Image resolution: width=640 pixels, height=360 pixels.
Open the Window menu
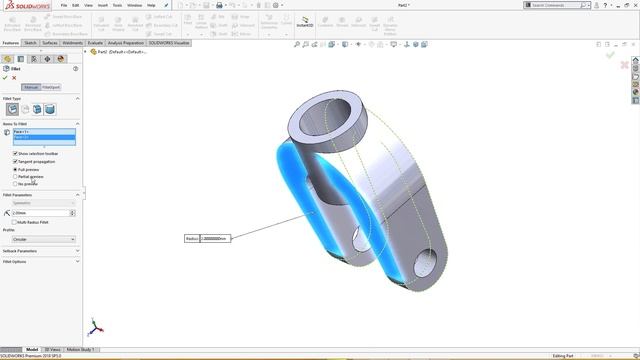coord(134,5)
